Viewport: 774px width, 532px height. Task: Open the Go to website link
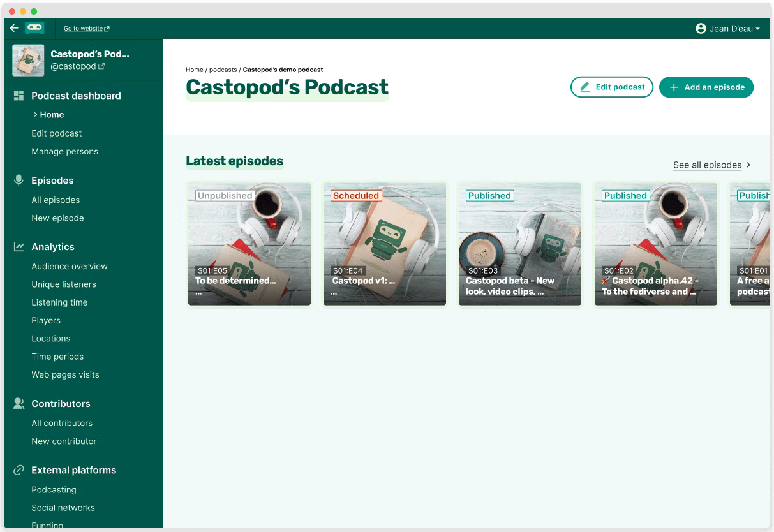click(83, 28)
